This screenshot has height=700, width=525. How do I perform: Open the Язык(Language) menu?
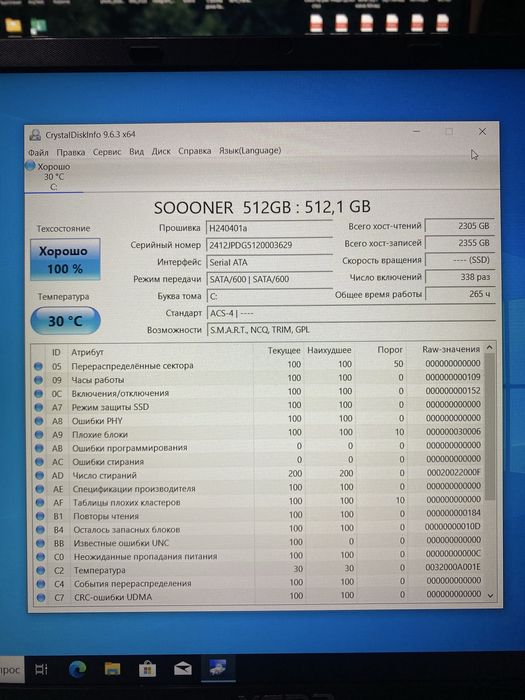250,150
